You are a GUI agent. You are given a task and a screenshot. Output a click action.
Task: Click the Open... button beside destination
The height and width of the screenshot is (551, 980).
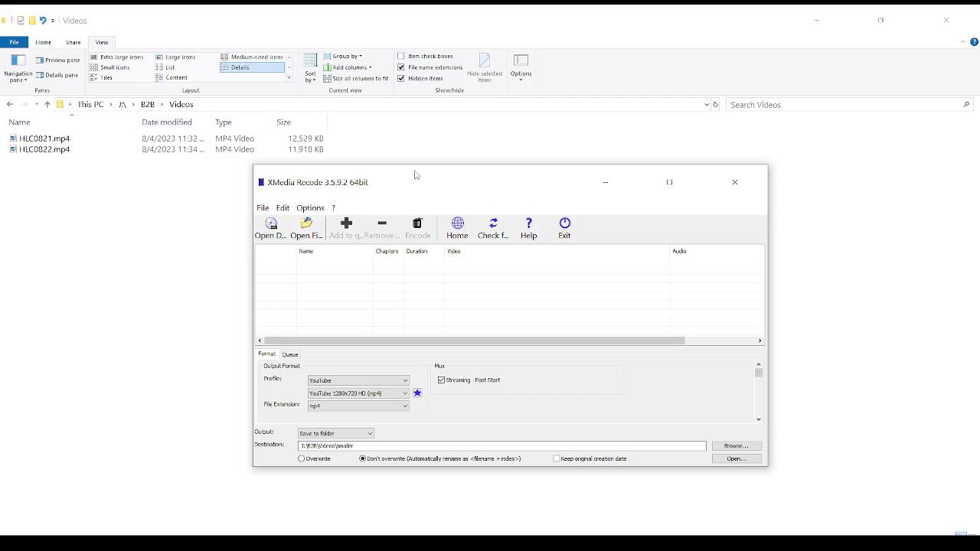coord(736,459)
